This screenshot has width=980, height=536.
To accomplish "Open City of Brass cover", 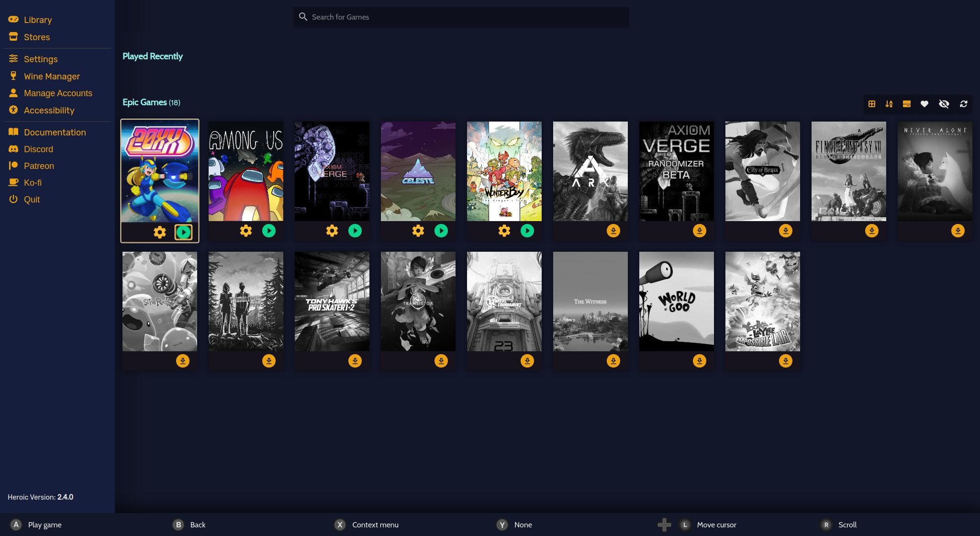I will coord(763,171).
